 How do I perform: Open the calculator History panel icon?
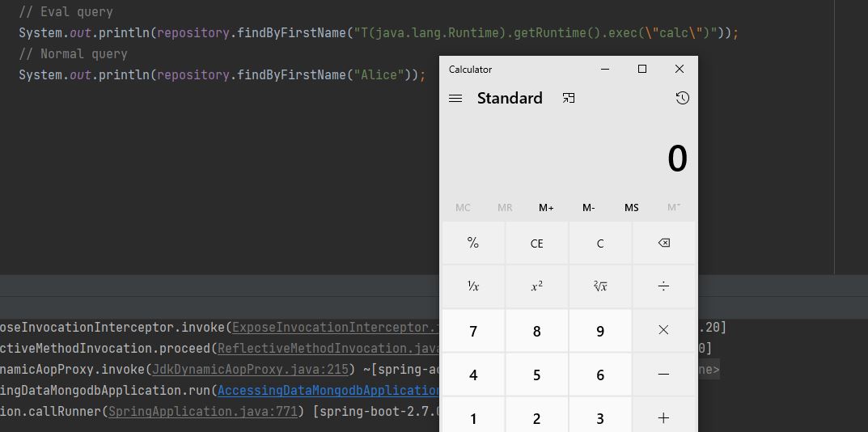tap(682, 98)
